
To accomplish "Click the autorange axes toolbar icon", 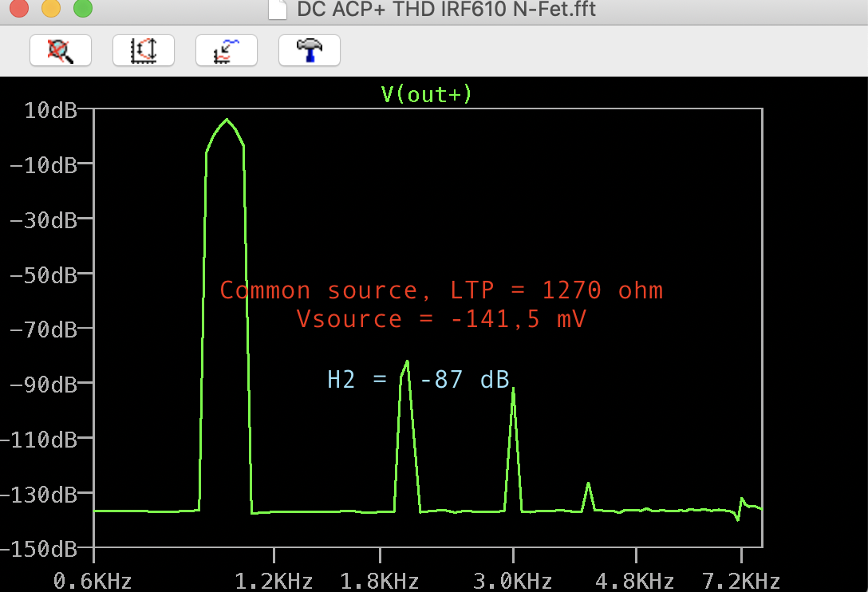I will click(x=144, y=50).
